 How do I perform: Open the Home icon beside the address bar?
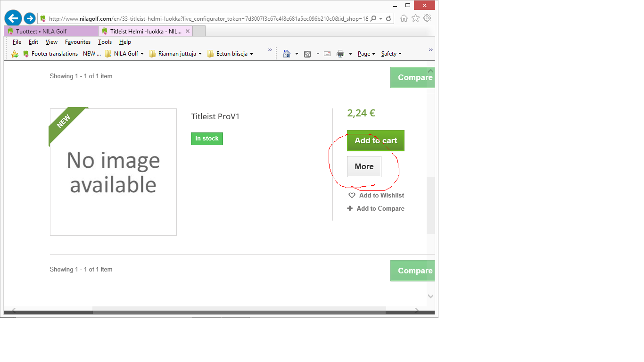(x=404, y=18)
